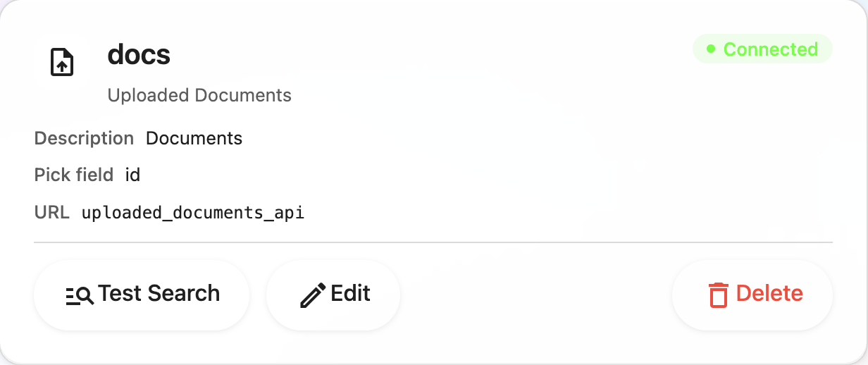Click the uploaded_documents_api URL value
The image size is (868, 365).
click(193, 212)
